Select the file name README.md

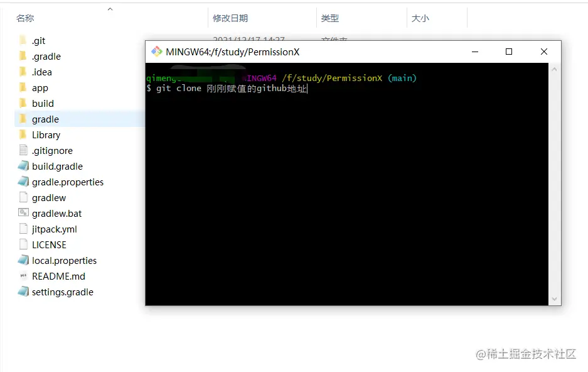[x=58, y=276]
